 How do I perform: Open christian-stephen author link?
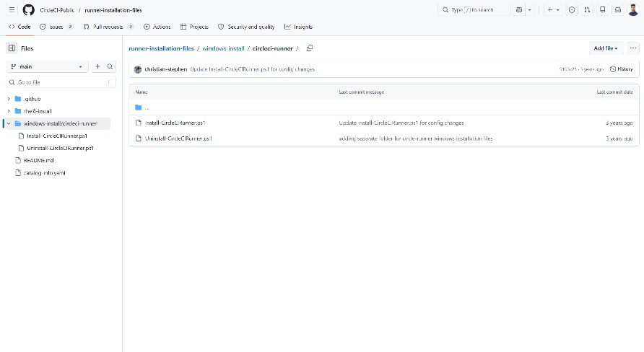pyautogui.click(x=166, y=69)
